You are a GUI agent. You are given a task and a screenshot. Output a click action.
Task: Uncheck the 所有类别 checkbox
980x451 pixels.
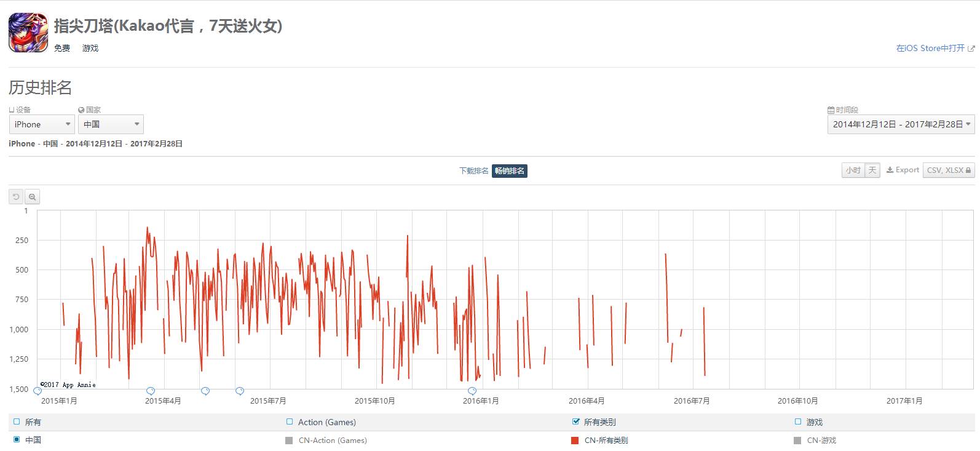click(x=575, y=421)
